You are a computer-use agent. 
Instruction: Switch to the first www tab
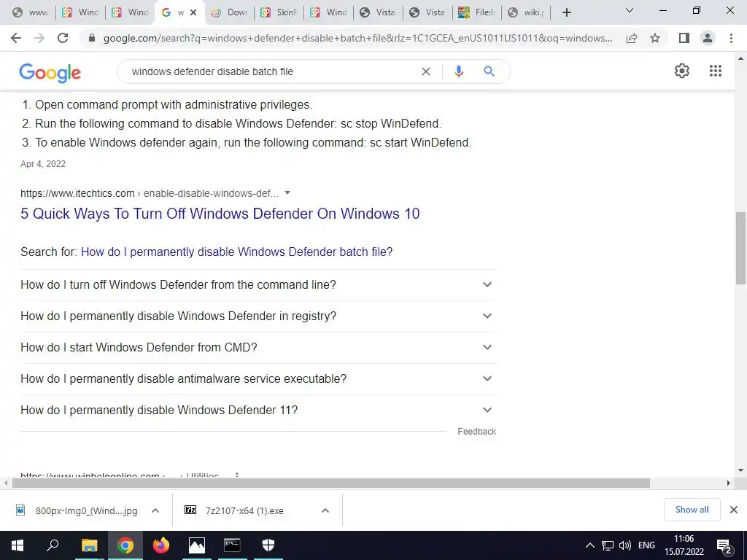pos(31,12)
